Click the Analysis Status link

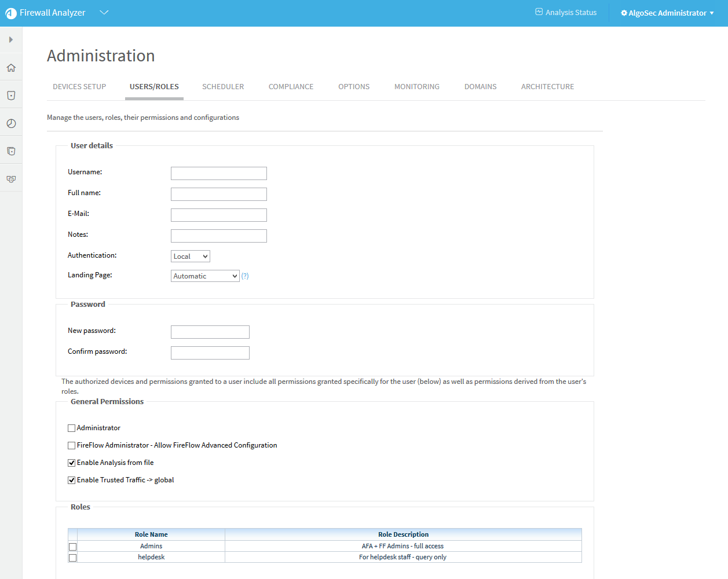pyautogui.click(x=570, y=13)
